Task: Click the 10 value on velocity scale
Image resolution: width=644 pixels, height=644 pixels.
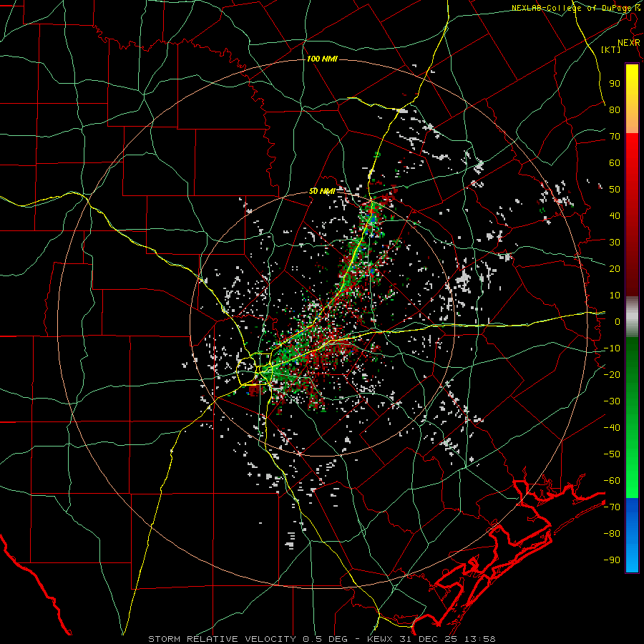Action: pyautogui.click(x=615, y=296)
